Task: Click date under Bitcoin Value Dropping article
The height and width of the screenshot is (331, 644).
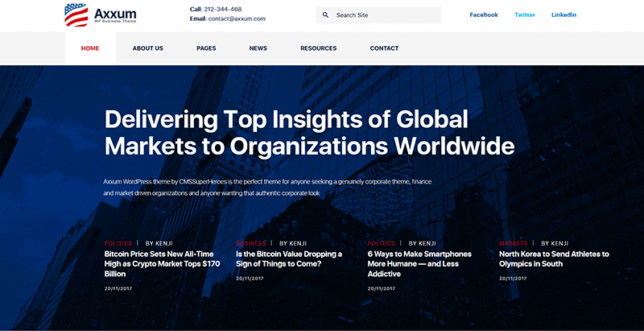Action: click(250, 279)
